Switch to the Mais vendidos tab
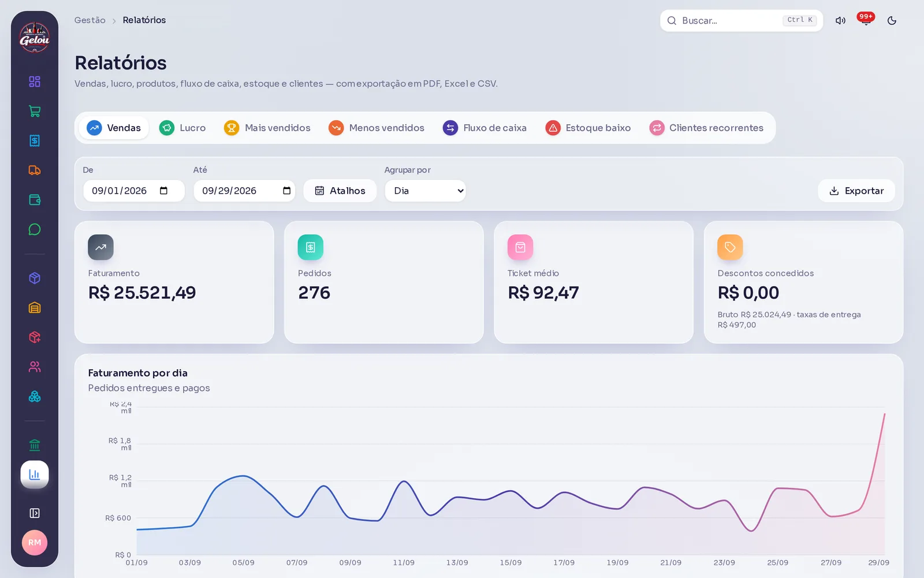This screenshot has width=924, height=578. coord(267,128)
